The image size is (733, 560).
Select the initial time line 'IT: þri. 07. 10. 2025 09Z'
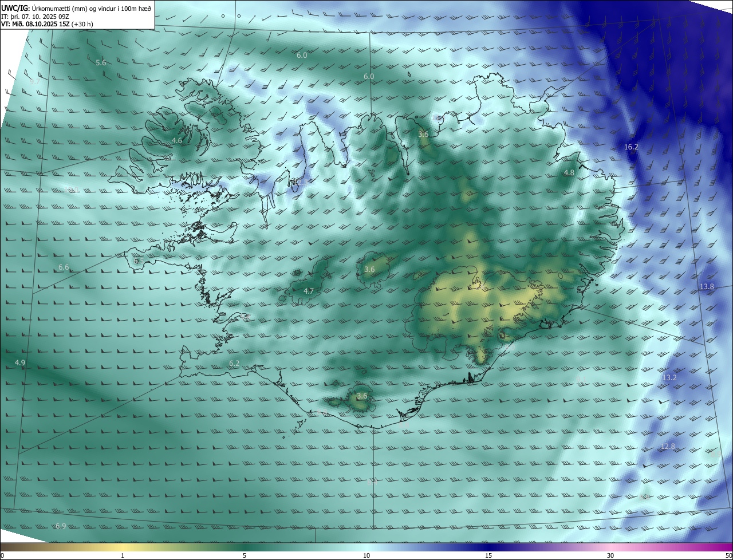pyautogui.click(x=35, y=16)
